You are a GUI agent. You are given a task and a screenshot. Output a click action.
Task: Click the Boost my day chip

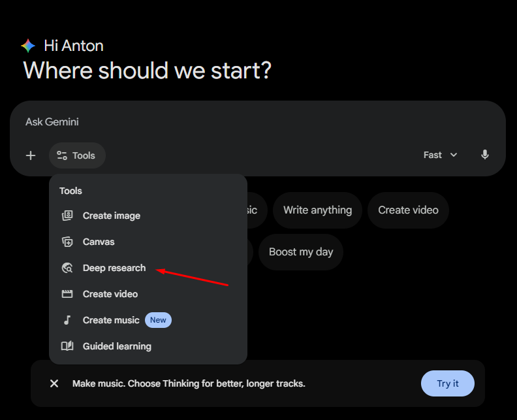click(x=301, y=252)
